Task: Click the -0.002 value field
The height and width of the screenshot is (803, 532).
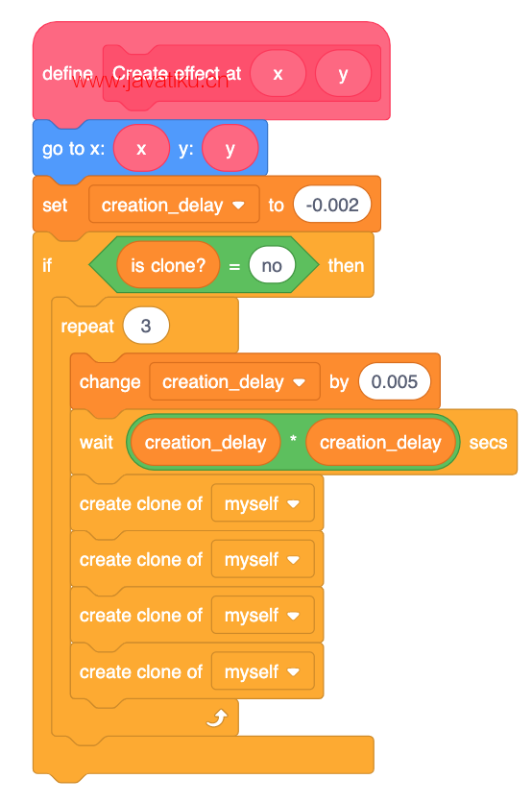Action: [x=332, y=205]
